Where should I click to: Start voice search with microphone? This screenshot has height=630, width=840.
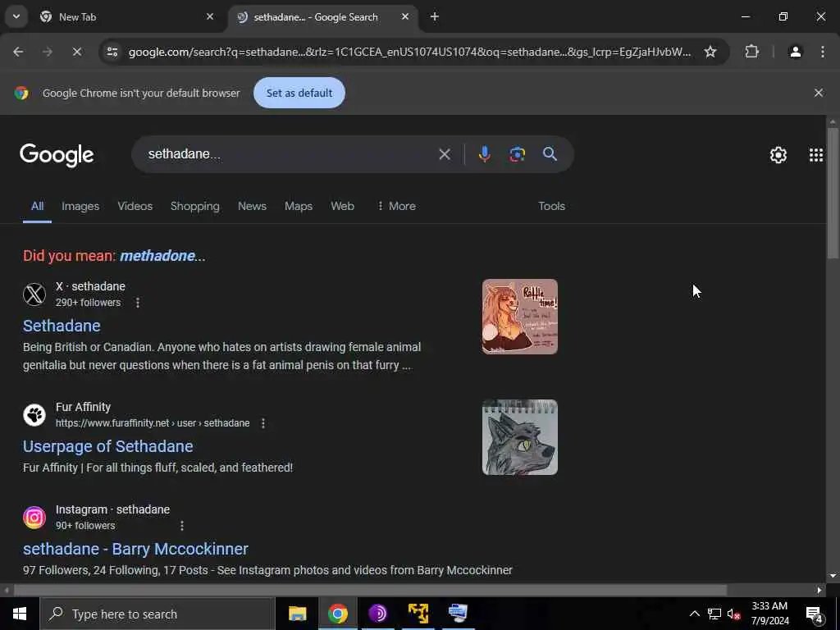coord(484,154)
